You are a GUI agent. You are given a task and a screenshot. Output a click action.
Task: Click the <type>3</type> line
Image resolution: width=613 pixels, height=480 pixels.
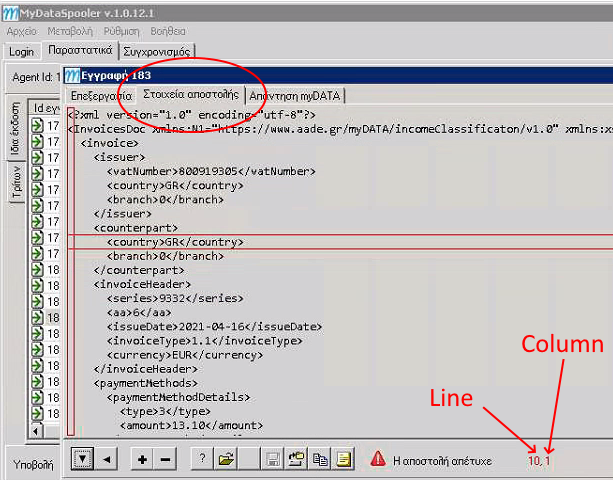coord(165,411)
